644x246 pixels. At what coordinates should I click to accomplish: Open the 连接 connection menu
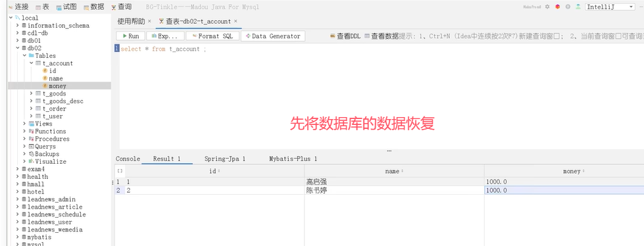click(18, 7)
